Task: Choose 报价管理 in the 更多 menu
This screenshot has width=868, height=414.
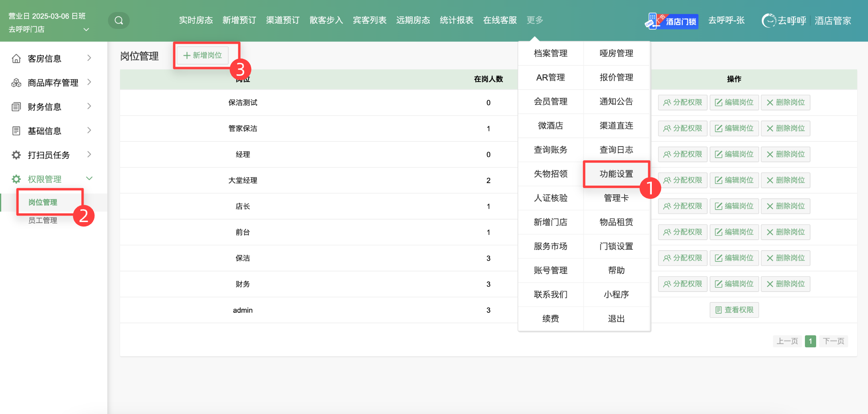Action: [616, 77]
